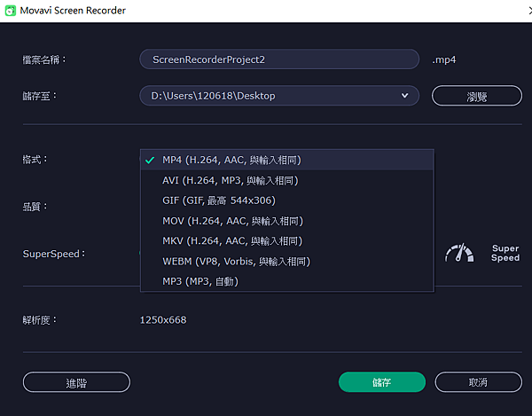Screen dimensions: 532x416
Task: Select MOV (H.264, AAC) format
Action: tap(287, 221)
